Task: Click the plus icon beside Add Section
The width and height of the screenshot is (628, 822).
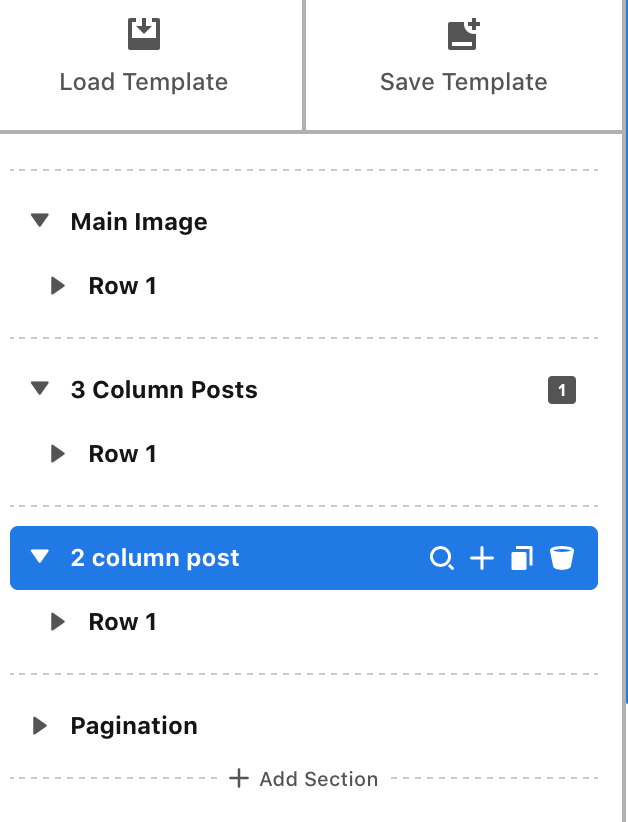Action: [239, 778]
